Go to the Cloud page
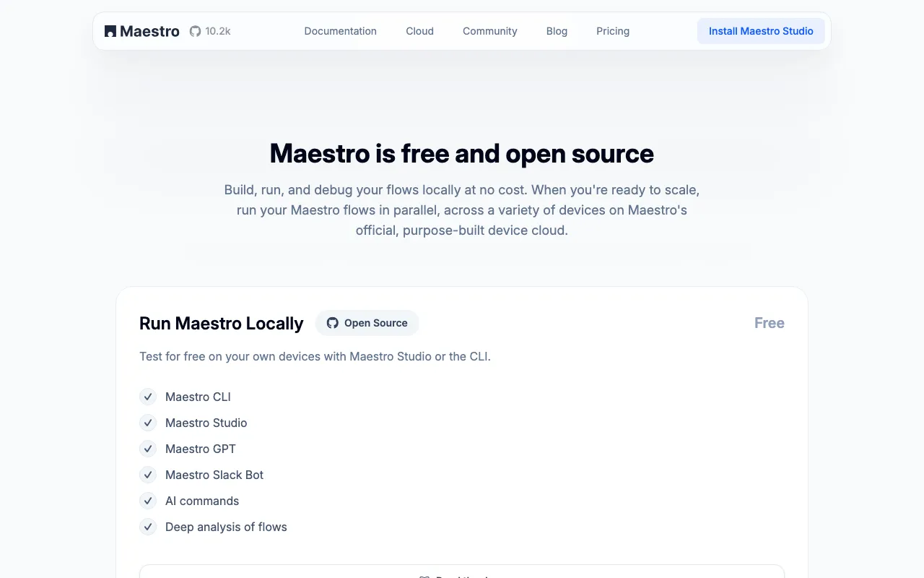 (419, 31)
